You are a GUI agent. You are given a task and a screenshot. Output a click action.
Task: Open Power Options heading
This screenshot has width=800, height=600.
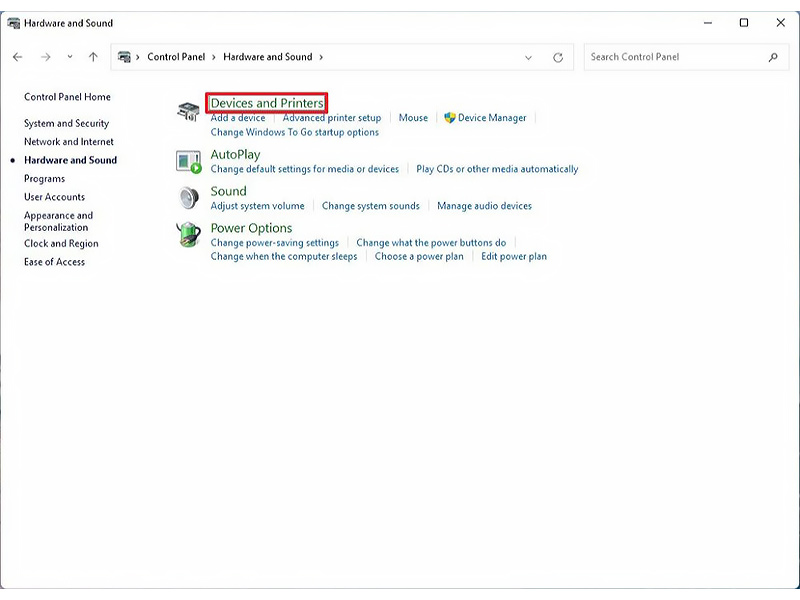pos(252,228)
